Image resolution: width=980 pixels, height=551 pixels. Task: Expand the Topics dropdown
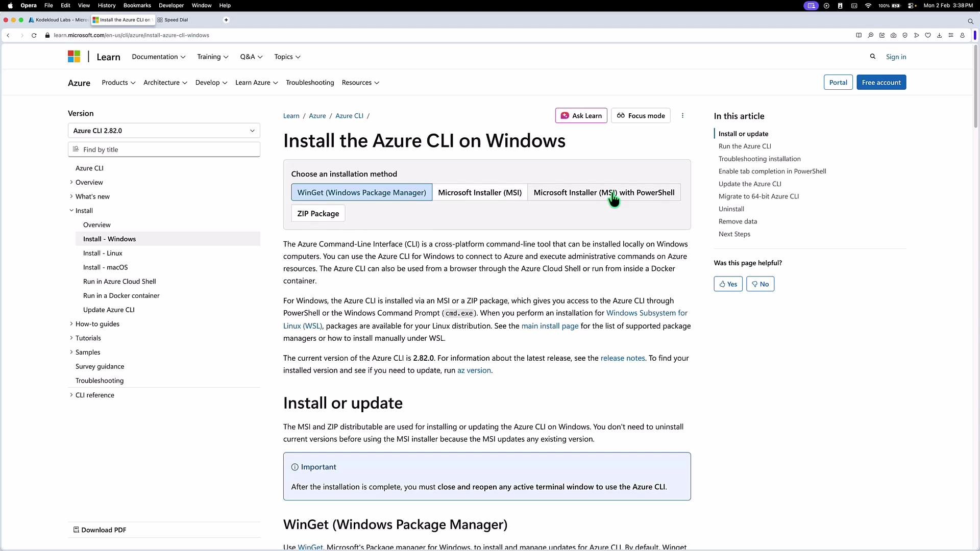tap(287, 57)
